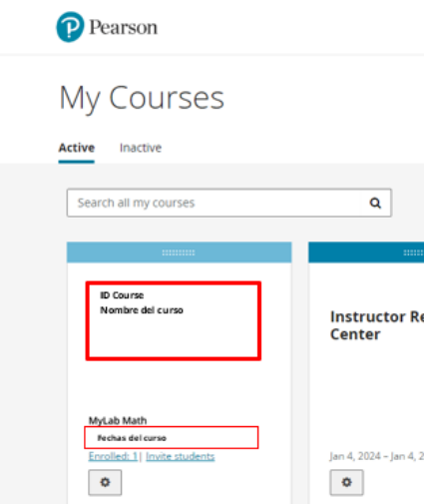Screen dimensions: 424x504
Task: Switch to the Active tab
Action: pos(77,148)
